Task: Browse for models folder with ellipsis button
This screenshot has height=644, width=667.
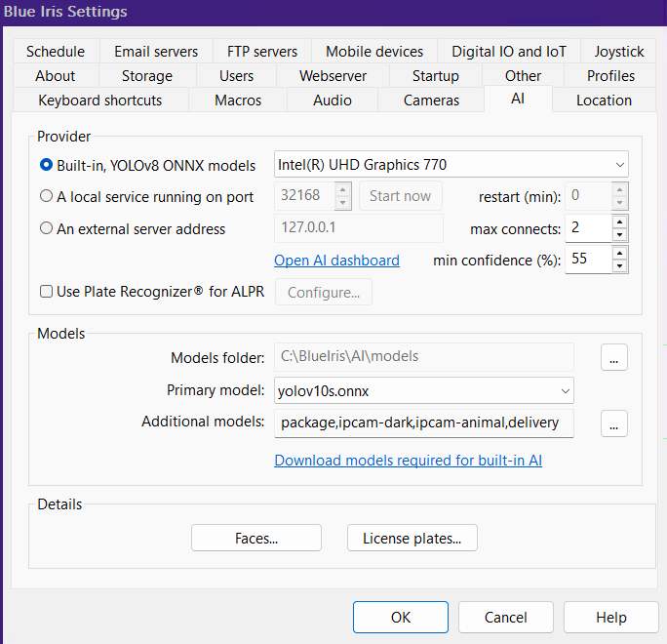Action: click(x=613, y=357)
